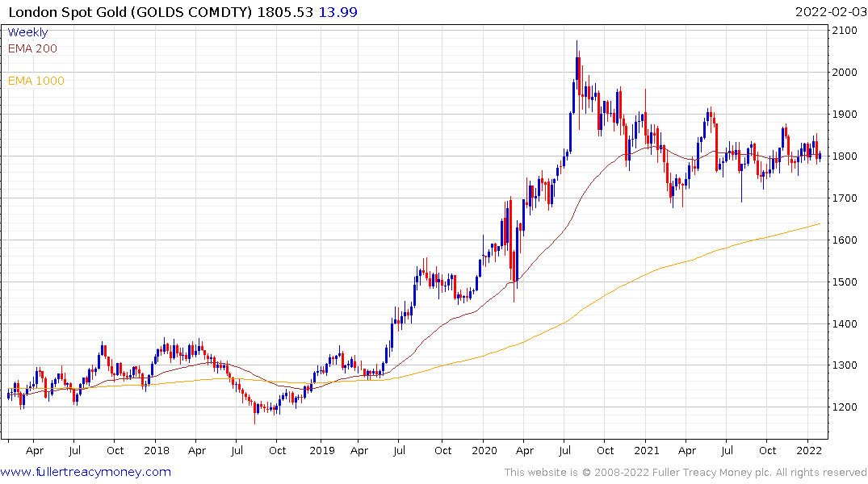Click the 1800 price axis label
The height and width of the screenshot is (484, 868).
tap(845, 156)
